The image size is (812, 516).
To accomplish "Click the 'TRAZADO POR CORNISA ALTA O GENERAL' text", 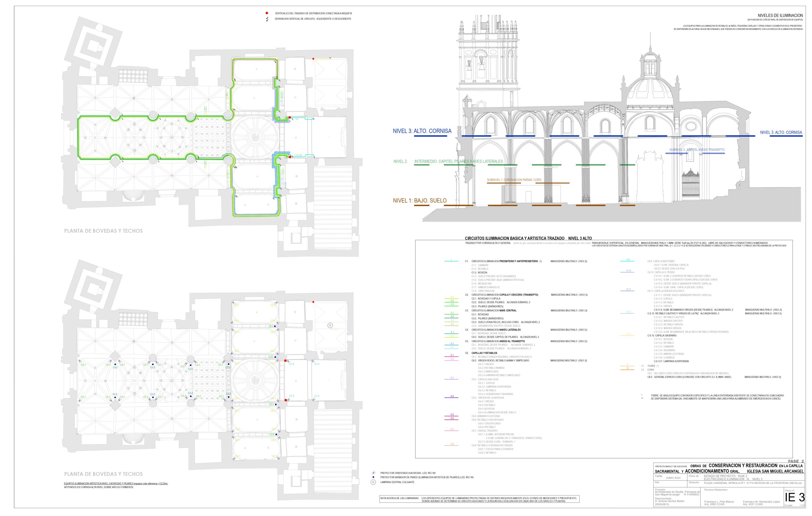I will 488,243.
